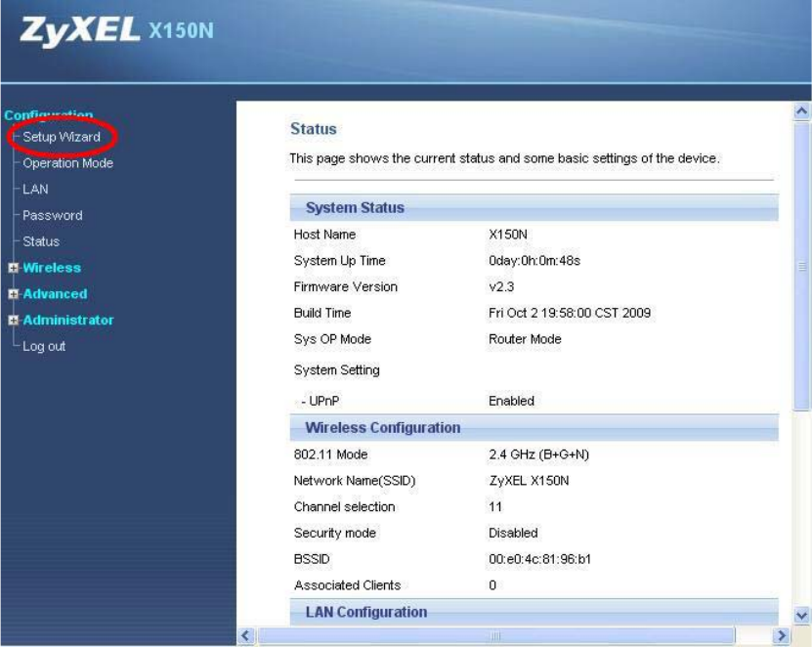This screenshot has height=647, width=812.
Task: Click the Firmware Version value v2.3
Action: coord(501,287)
